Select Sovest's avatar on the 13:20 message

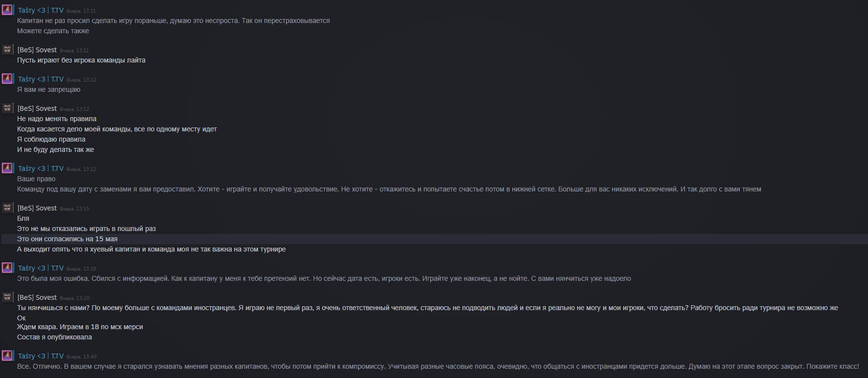[7, 297]
